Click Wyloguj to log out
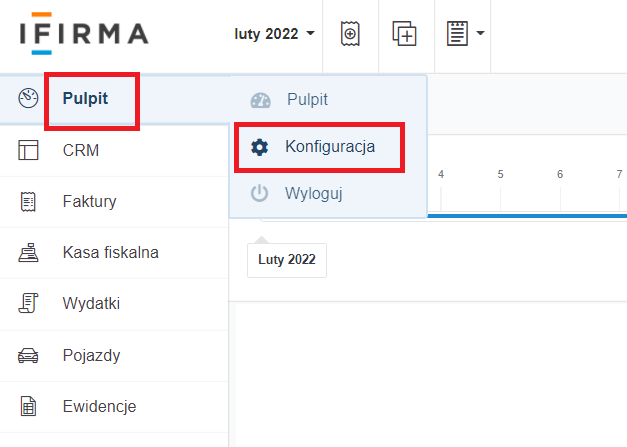 314,194
